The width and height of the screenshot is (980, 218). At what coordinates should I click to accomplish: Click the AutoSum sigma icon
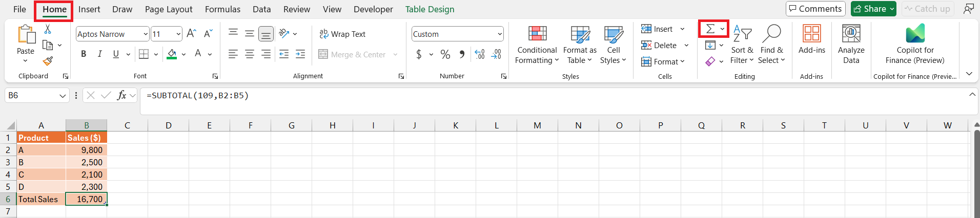(710, 29)
